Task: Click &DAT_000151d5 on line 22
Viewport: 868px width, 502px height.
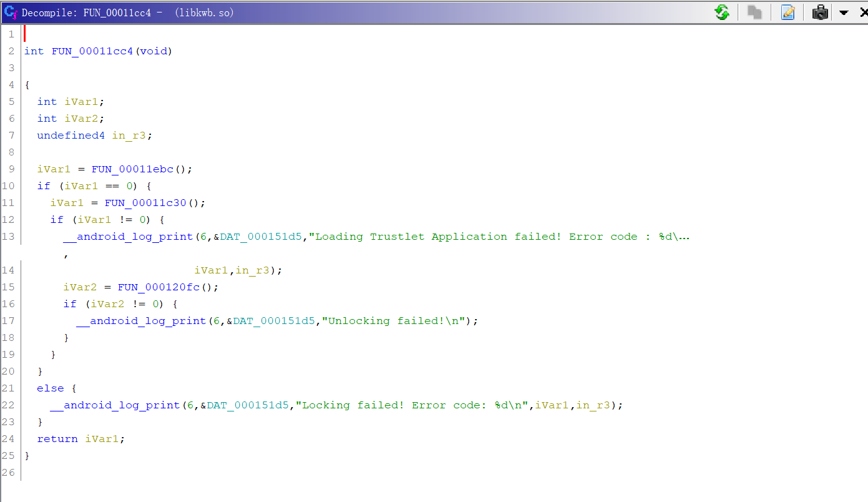Action: (245, 405)
